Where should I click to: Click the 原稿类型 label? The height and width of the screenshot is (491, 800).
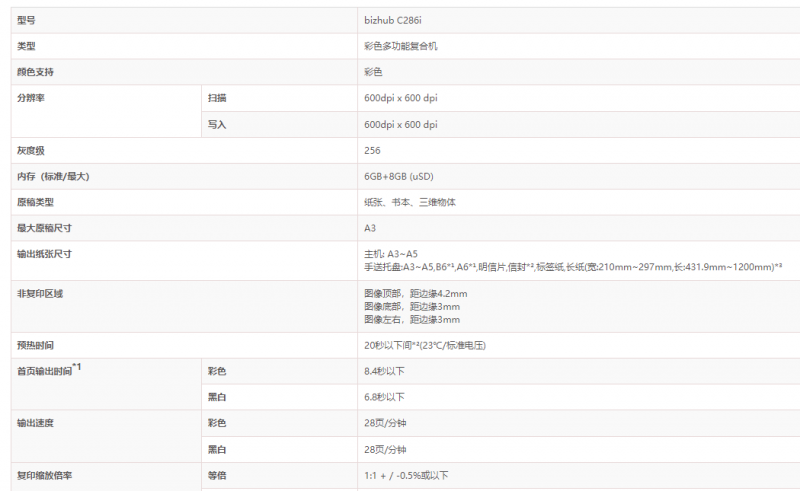35,202
